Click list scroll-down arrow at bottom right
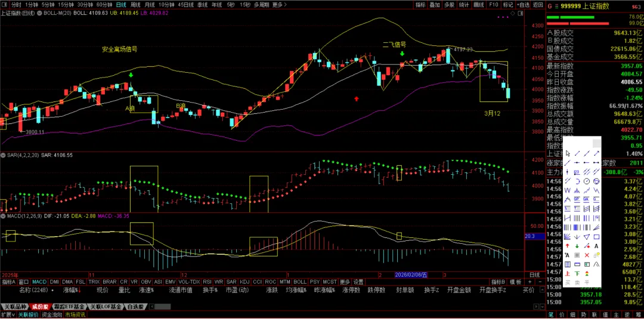 [542, 306]
